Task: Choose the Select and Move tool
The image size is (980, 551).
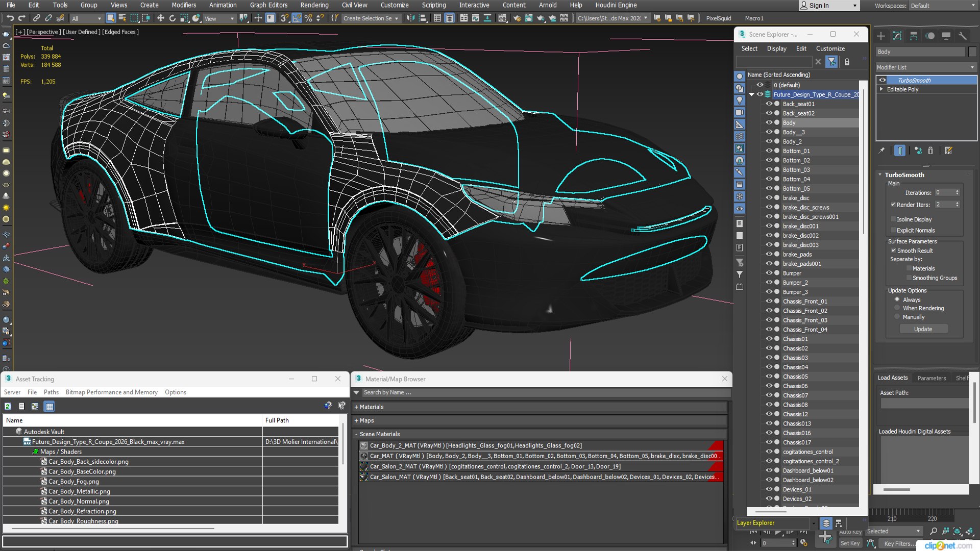Action: coord(160,18)
